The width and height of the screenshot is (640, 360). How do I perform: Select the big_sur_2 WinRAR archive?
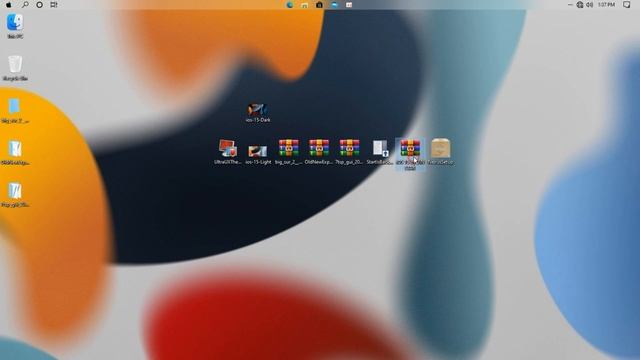click(x=289, y=152)
